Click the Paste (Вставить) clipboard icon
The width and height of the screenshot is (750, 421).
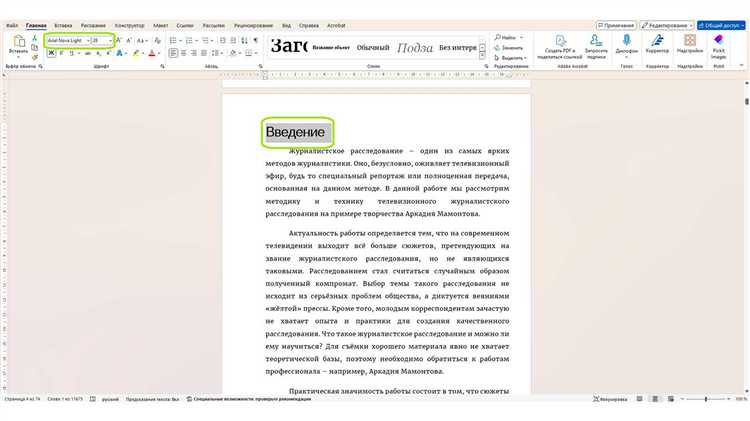(19, 42)
